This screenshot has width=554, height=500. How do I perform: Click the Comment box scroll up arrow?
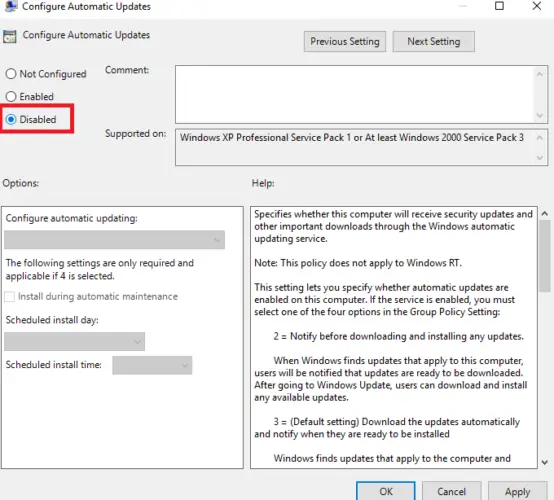[540, 74]
